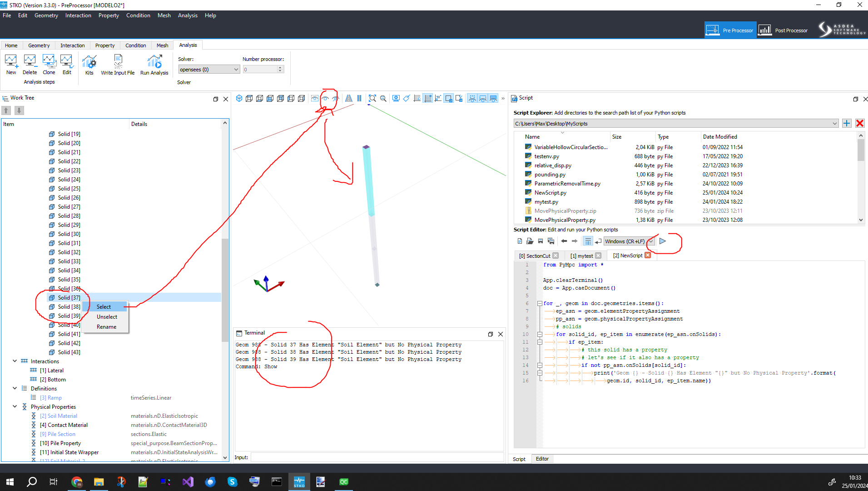868x491 pixels.
Task: Choose Select from the context menu
Action: point(104,307)
